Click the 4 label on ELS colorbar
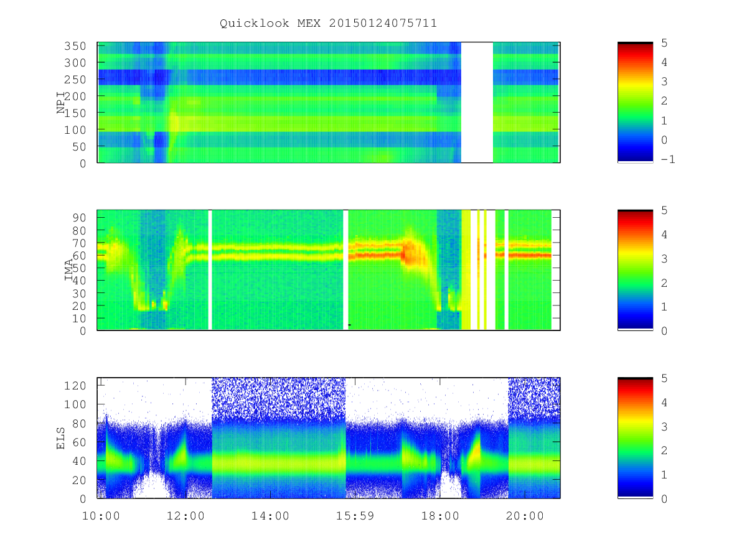The height and width of the screenshot is (560, 747). (664, 402)
